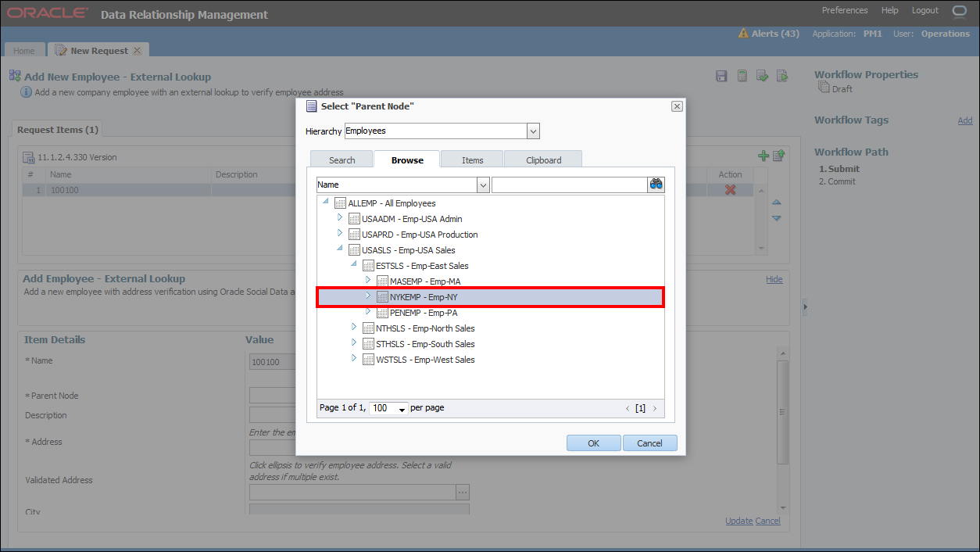This screenshot has height=552, width=980.
Task: Select the Browse tab
Action: coord(407,160)
